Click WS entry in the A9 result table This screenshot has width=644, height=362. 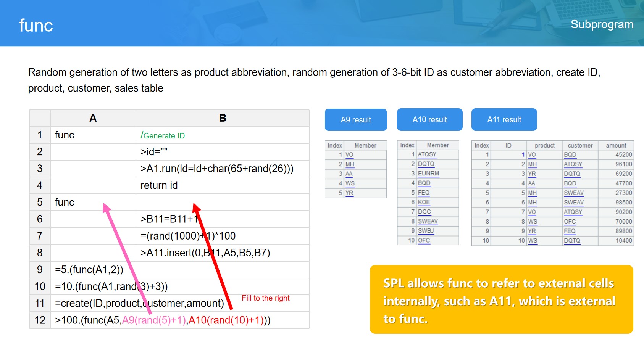(350, 183)
